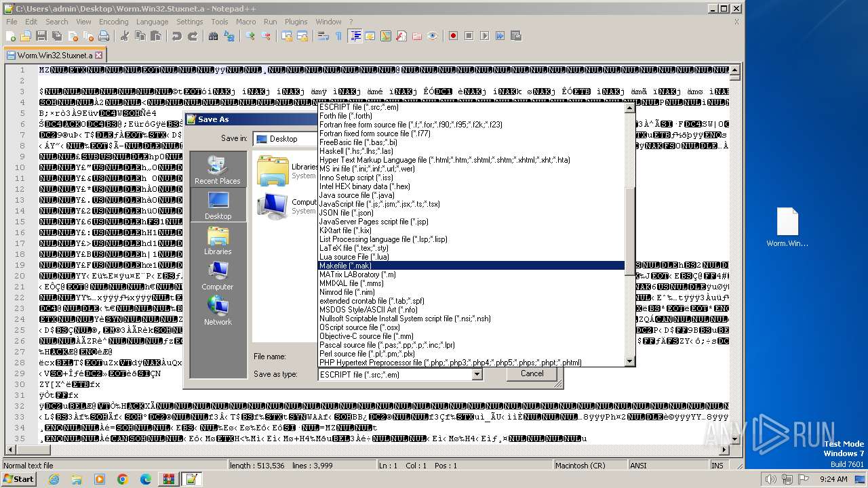The height and width of the screenshot is (488, 868).
Task: Choose Objective-C source file (*.mm) type
Action: (x=471, y=336)
